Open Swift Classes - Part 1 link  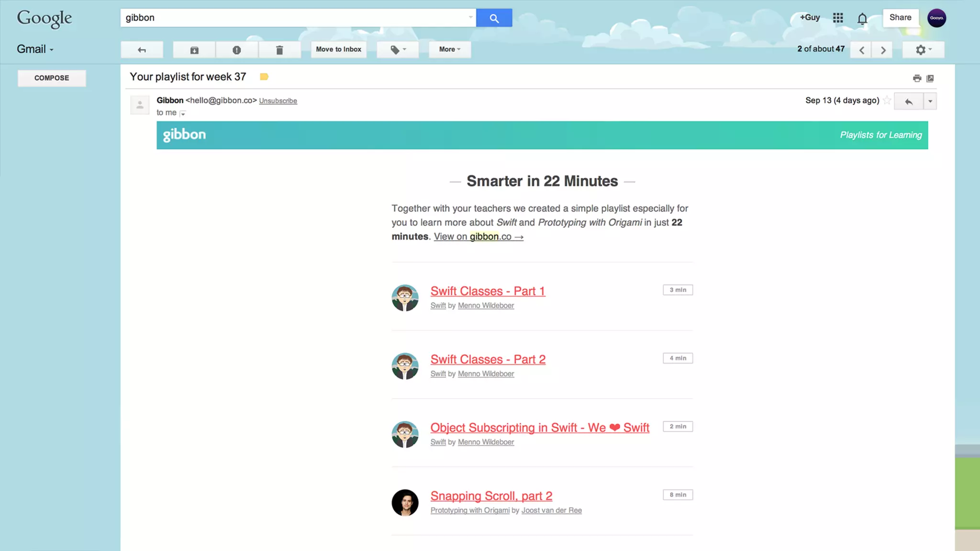click(488, 291)
